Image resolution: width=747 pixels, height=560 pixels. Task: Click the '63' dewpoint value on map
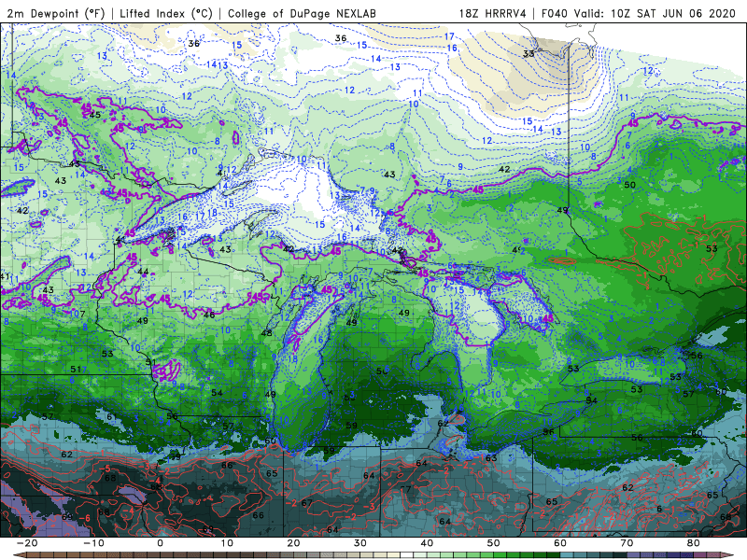pyautogui.click(x=491, y=458)
